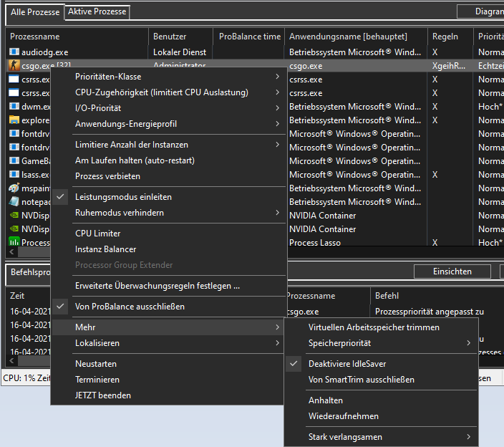The width and height of the screenshot is (504, 447).
Task: Click the dwm.exe process icon
Action: 14,106
